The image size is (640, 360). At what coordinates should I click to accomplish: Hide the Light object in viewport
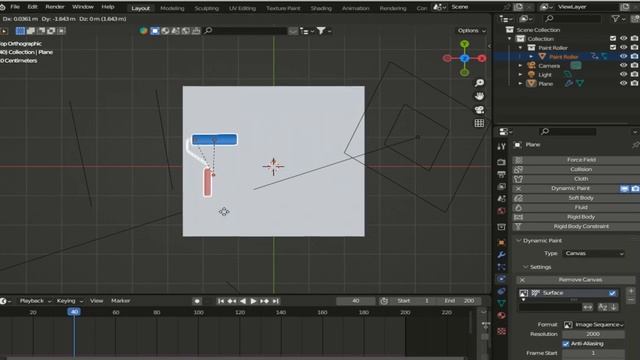(623, 74)
